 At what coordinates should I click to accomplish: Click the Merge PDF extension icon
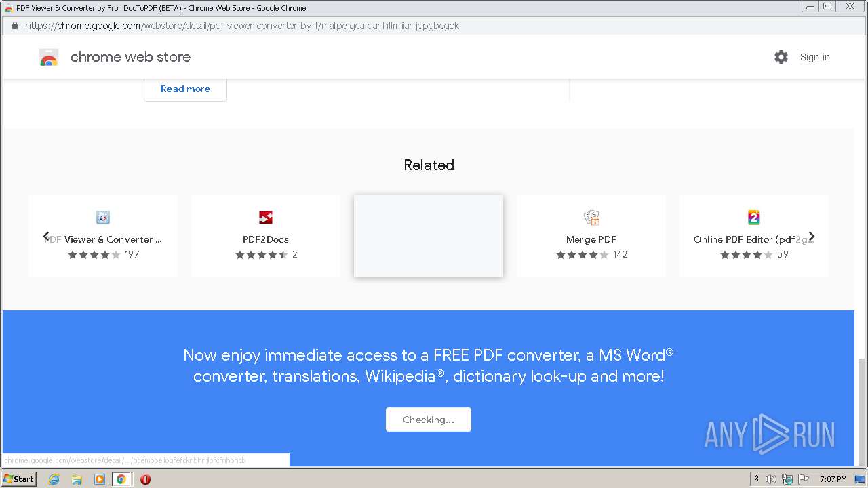click(591, 218)
